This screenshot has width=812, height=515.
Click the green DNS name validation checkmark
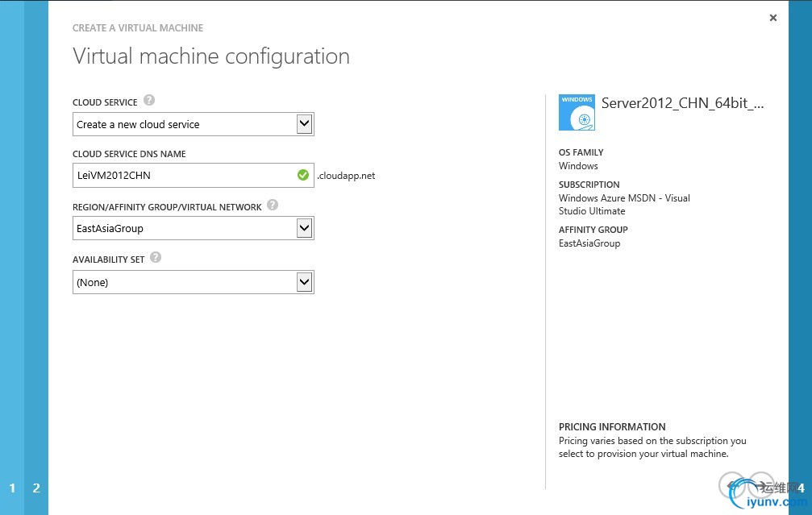(302, 175)
